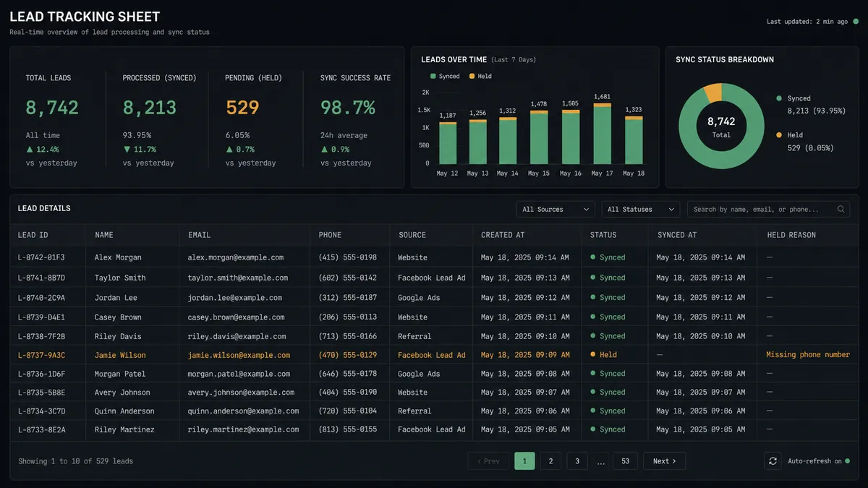Go to page 1
This screenshot has width=868, height=488.
pyautogui.click(x=524, y=461)
